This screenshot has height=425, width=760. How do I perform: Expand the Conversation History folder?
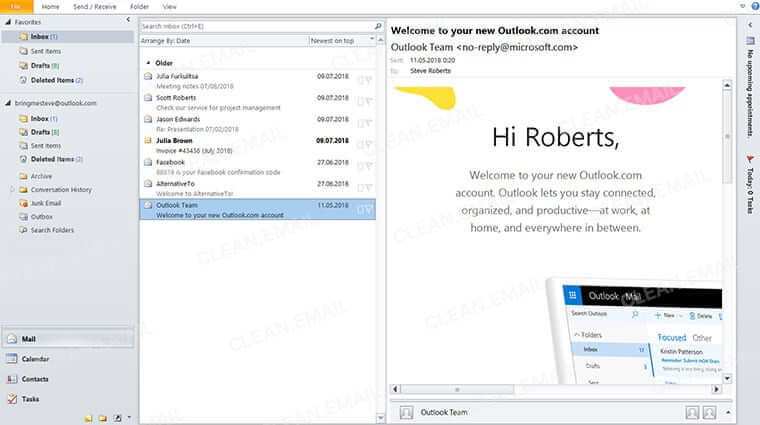click(12, 190)
